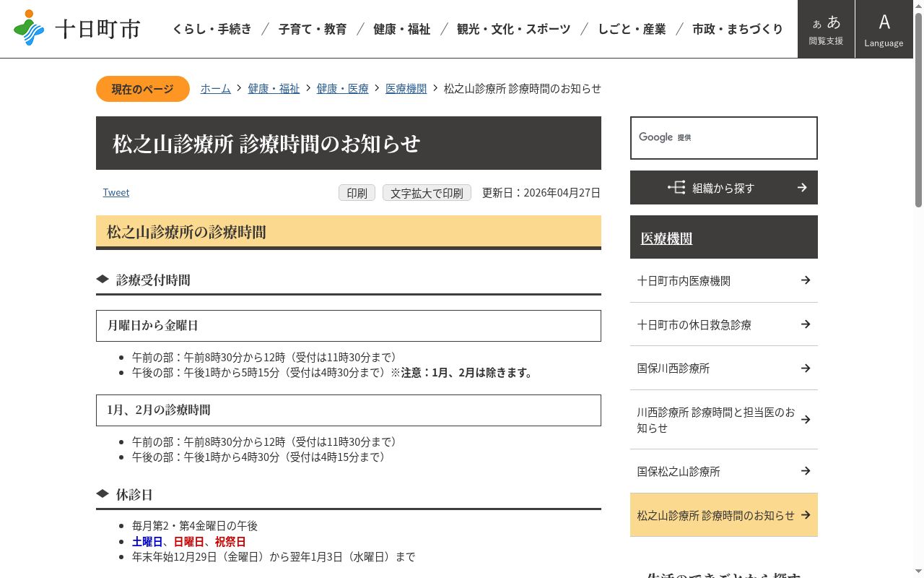Click the red 祝祭日 text

(230, 542)
